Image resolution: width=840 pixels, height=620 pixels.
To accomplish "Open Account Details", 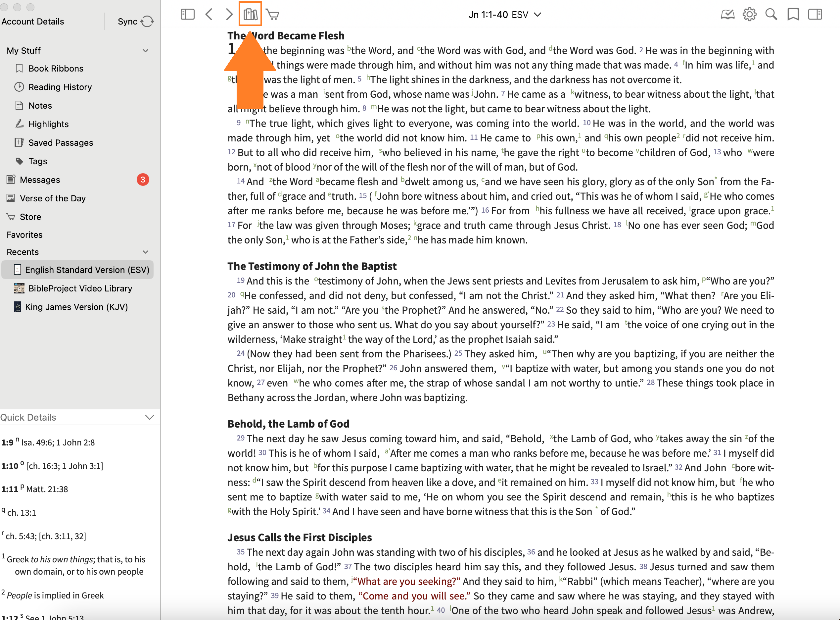I will click(x=33, y=22).
